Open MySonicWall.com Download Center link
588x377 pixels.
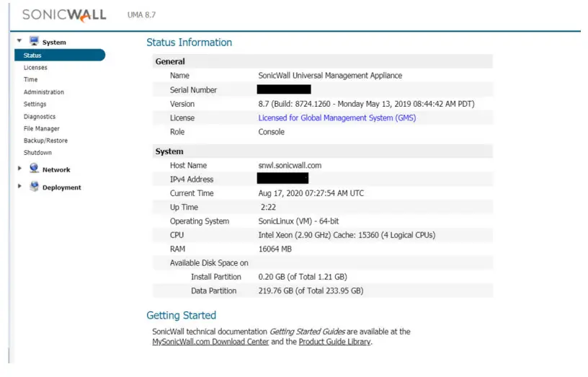click(210, 342)
